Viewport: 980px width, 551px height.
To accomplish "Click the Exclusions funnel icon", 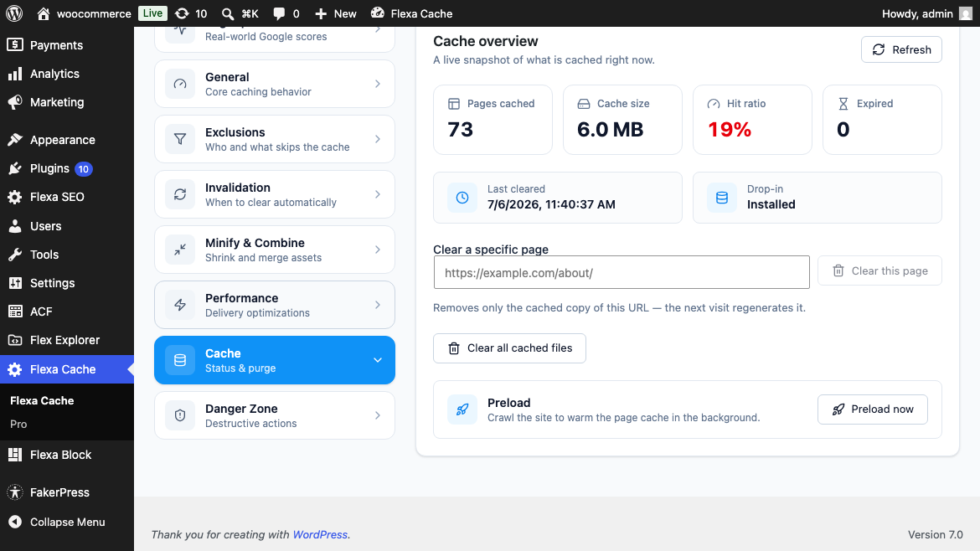I will (x=180, y=139).
